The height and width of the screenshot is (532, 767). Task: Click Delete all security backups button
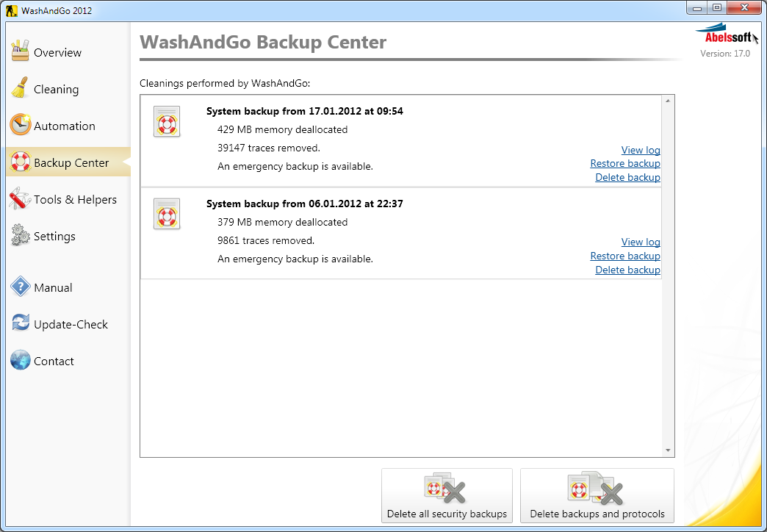[x=447, y=495]
